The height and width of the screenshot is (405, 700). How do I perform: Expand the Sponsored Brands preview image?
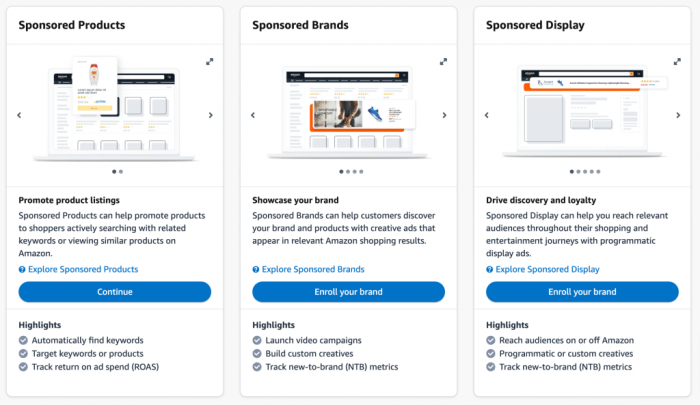[x=443, y=61]
